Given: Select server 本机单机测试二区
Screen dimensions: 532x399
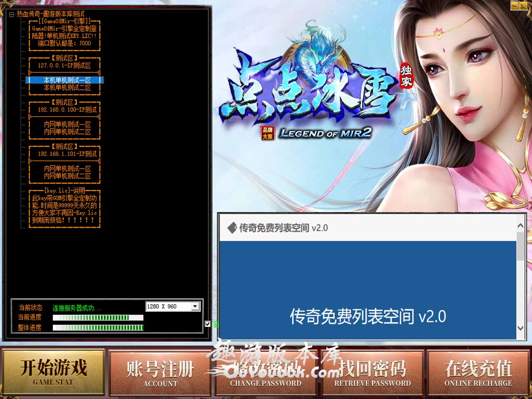Looking at the screenshot, I should point(67,88).
